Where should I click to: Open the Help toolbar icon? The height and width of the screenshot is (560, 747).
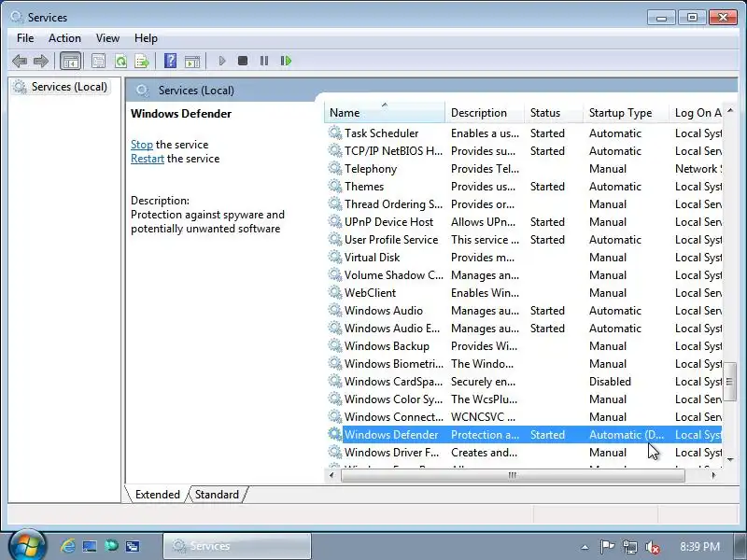point(170,61)
